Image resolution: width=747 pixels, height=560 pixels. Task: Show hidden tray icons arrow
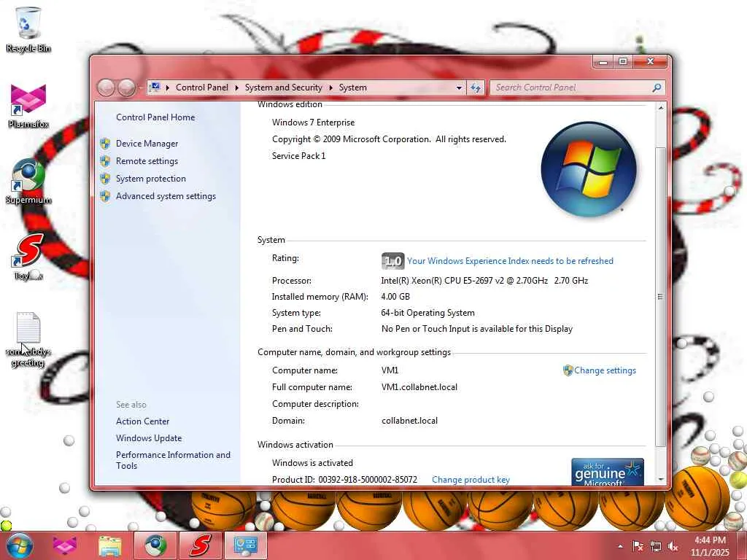[620, 547]
